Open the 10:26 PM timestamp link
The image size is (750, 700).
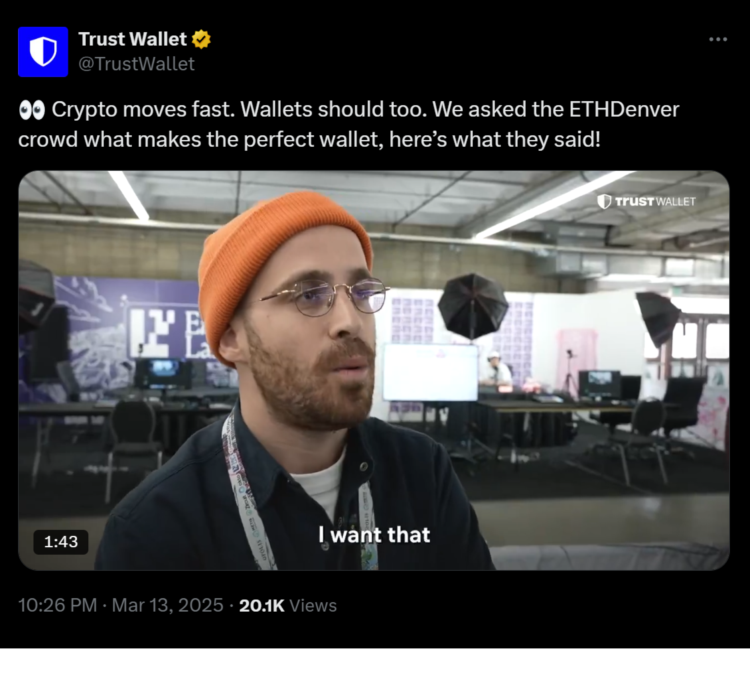pos(58,605)
